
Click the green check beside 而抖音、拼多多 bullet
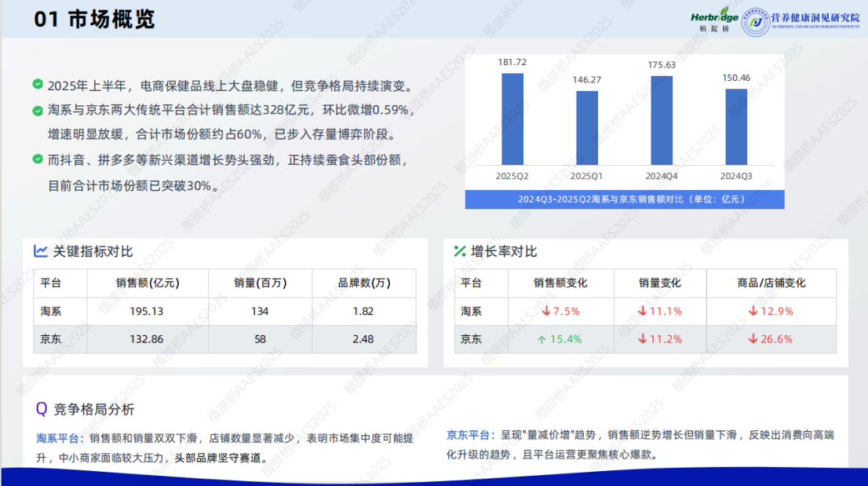point(38,159)
